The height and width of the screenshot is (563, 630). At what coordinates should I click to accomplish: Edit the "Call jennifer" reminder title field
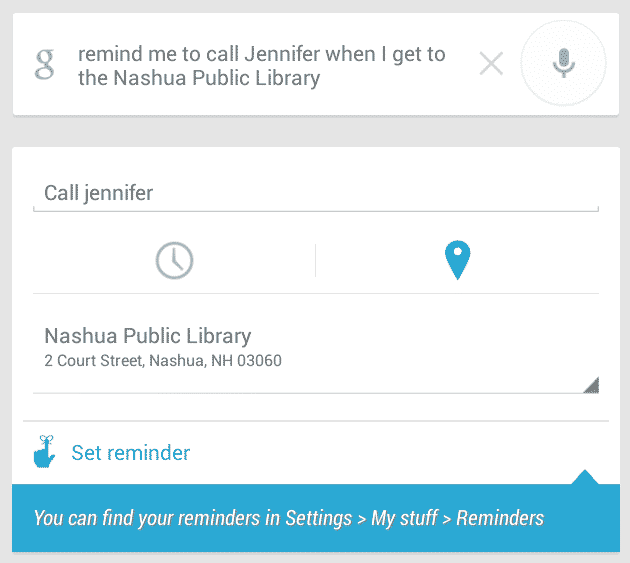[315, 193]
